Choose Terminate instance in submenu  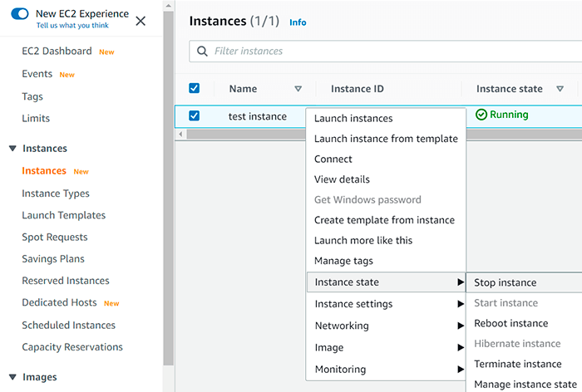click(x=524, y=365)
